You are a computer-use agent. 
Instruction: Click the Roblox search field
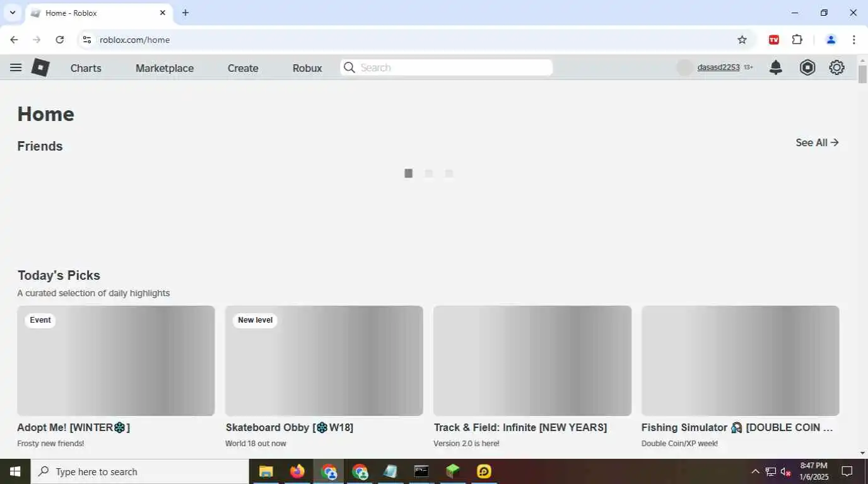[x=447, y=67]
